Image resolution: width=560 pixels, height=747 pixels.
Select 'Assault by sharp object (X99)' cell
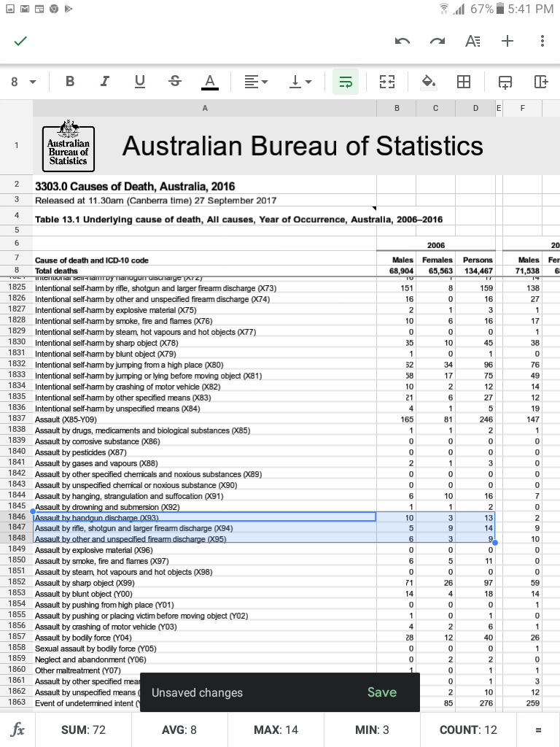205,583
